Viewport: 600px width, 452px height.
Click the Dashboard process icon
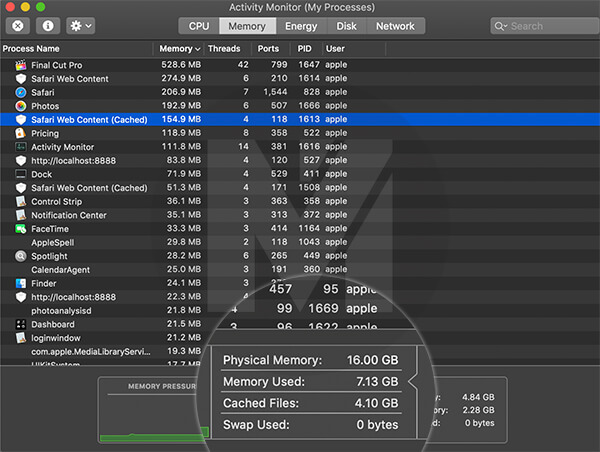[x=21, y=324]
